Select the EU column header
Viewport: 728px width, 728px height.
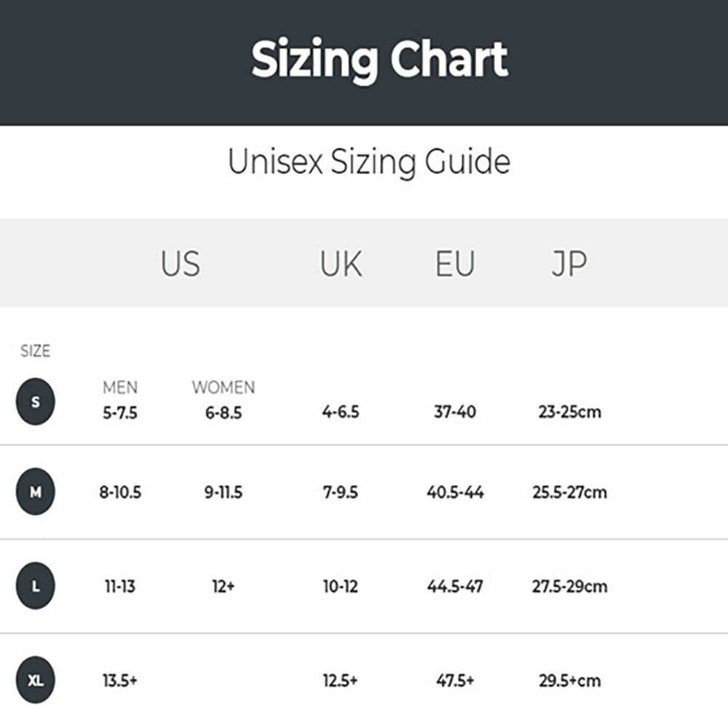[455, 264]
